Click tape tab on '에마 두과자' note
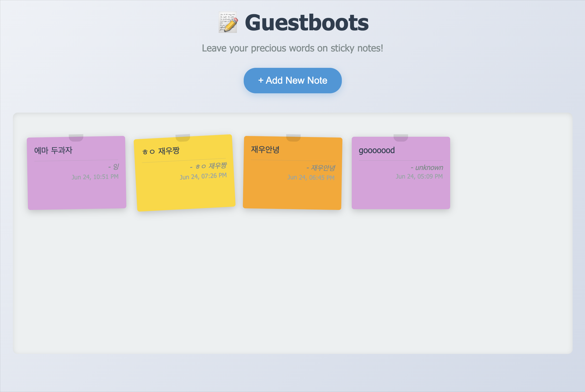585x392 pixels. [x=76, y=138]
